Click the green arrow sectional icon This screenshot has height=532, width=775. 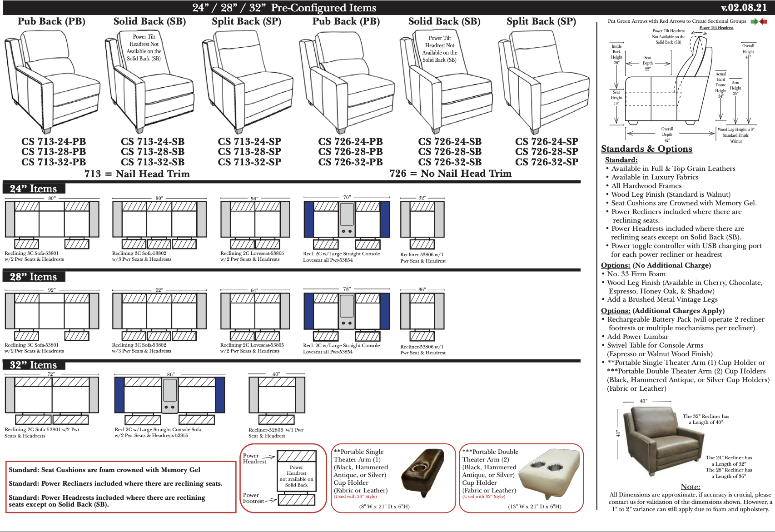(755, 21)
